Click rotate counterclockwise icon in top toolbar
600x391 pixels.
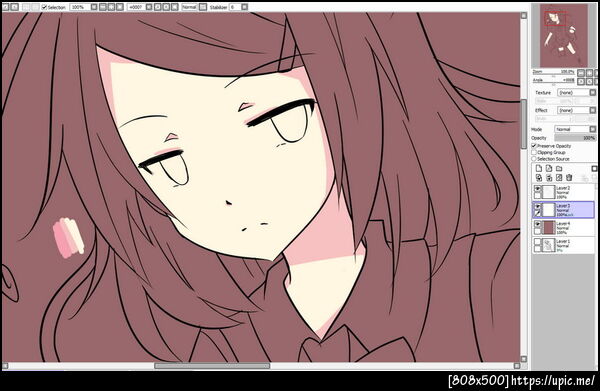[x=157, y=7]
